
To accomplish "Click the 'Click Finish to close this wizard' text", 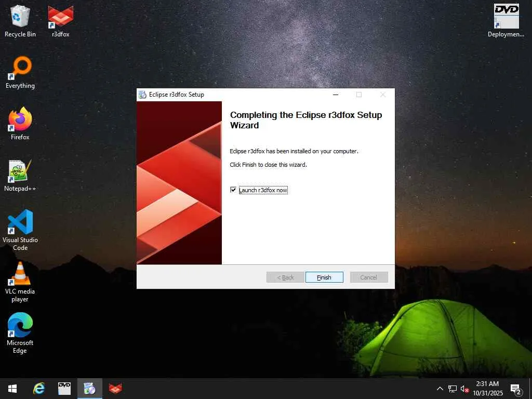I will click(268, 165).
